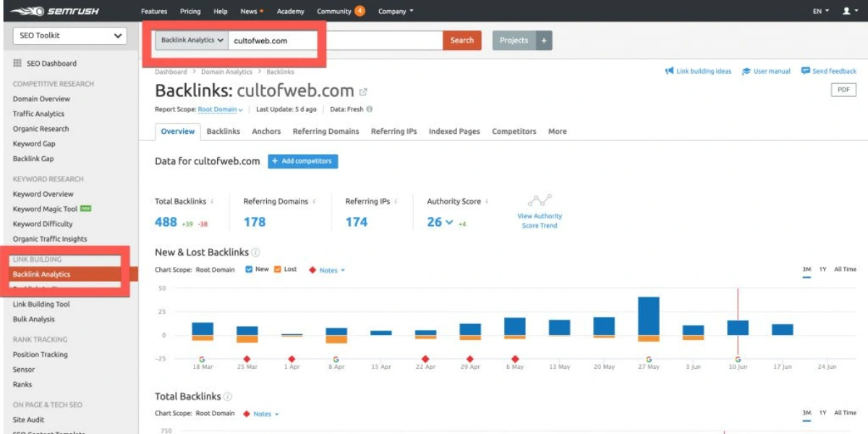Open the Referring IPs tab
Screen dimensions: 868x434
[x=393, y=132]
